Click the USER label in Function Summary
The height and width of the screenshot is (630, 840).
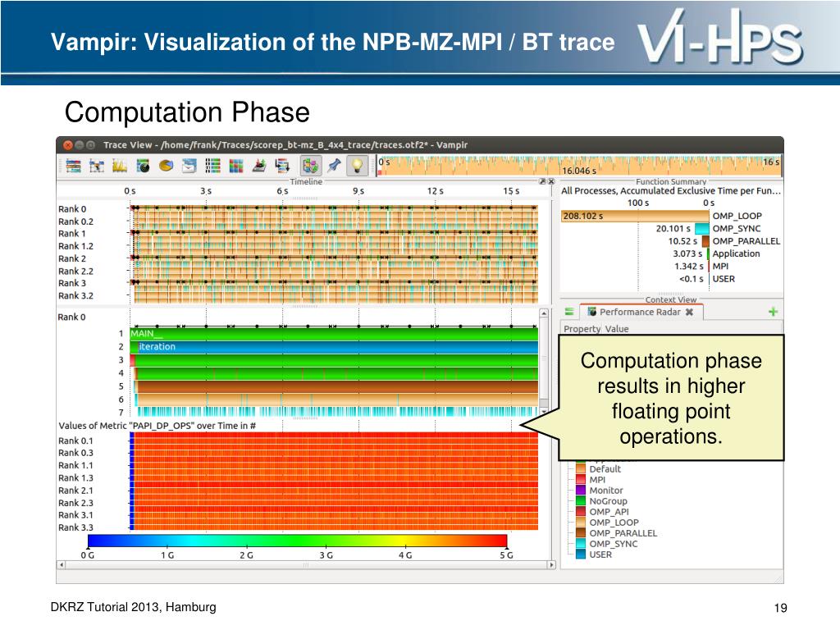pyautogui.click(x=724, y=279)
